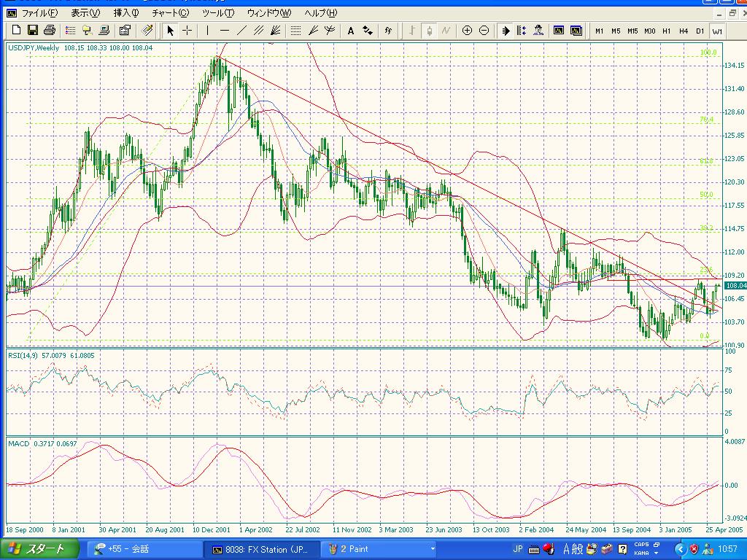Enable the chart shift button
This screenshot has height=560, width=747.
(x=522, y=30)
